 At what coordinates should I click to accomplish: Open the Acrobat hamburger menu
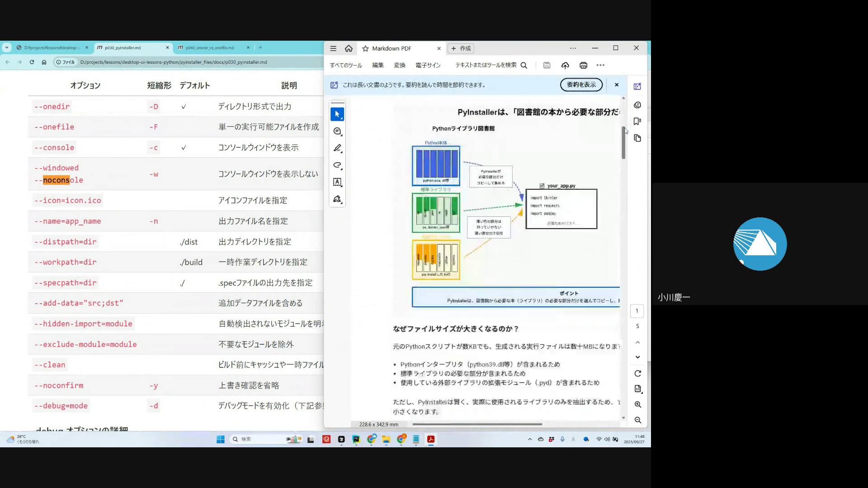(x=333, y=48)
